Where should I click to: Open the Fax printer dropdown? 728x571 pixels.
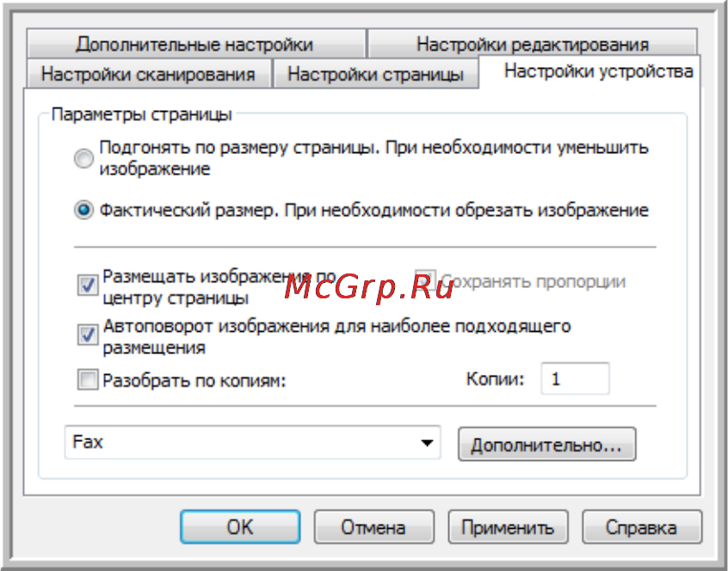[253, 443]
